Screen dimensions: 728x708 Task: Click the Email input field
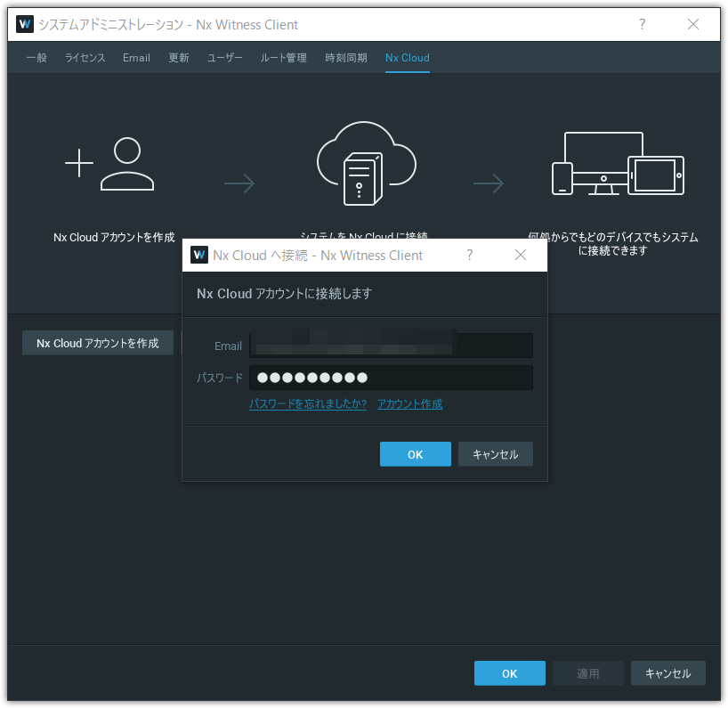coord(391,346)
